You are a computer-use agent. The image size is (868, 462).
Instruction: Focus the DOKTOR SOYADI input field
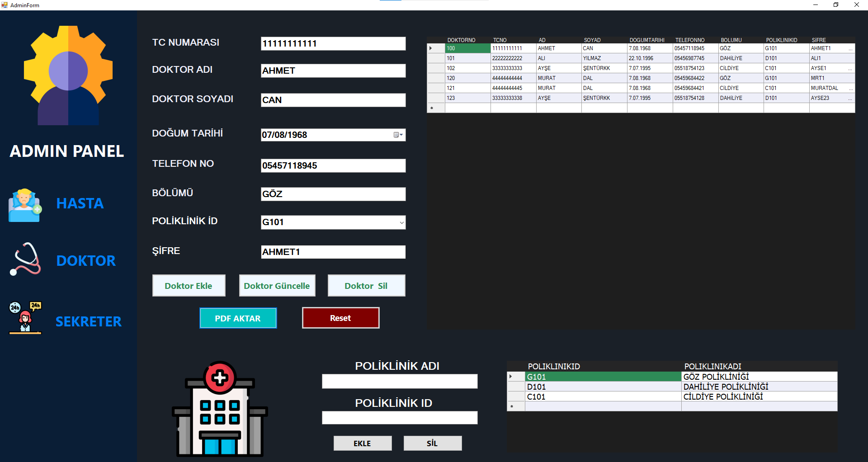click(x=333, y=100)
